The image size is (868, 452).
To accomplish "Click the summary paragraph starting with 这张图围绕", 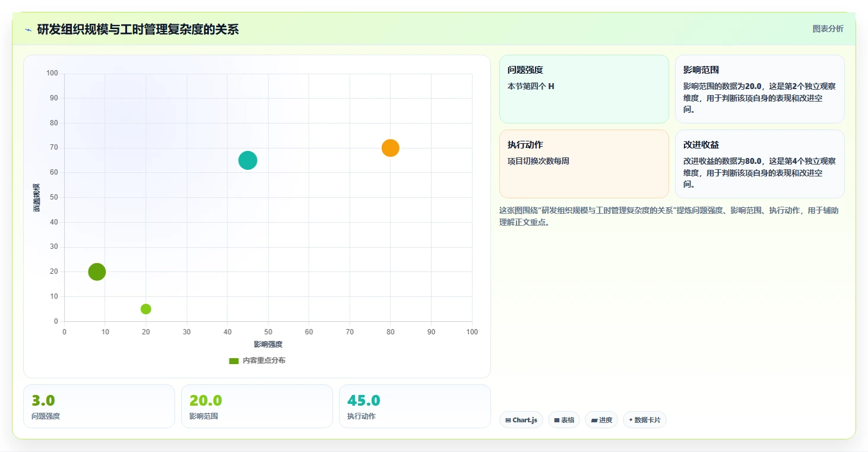I will 669,216.
